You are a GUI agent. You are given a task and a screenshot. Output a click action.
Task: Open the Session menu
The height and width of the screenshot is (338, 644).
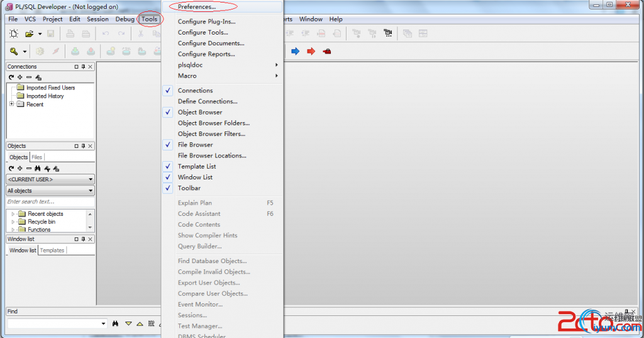click(x=97, y=19)
